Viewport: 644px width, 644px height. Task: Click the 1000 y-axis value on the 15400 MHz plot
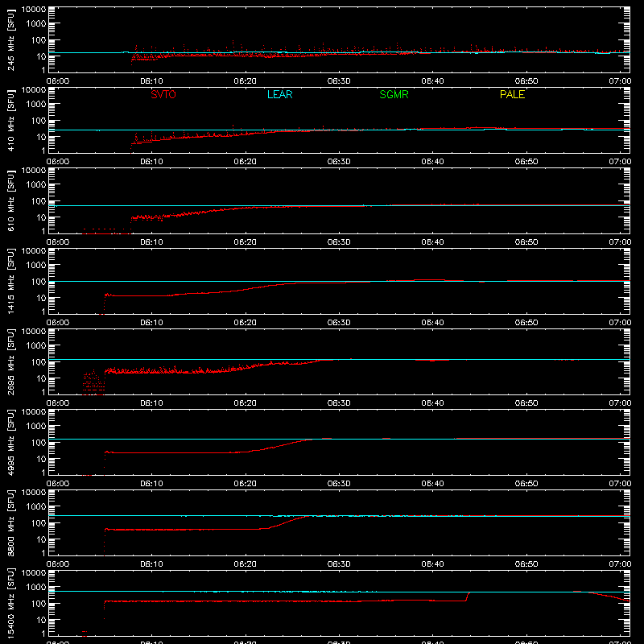tap(36, 588)
